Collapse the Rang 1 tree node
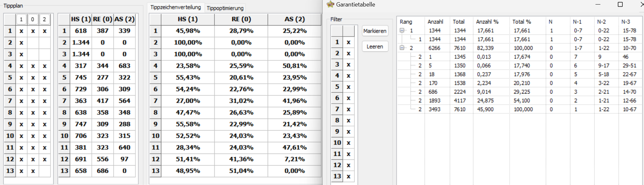Screen dimensions: 644x185 [x=402, y=30]
